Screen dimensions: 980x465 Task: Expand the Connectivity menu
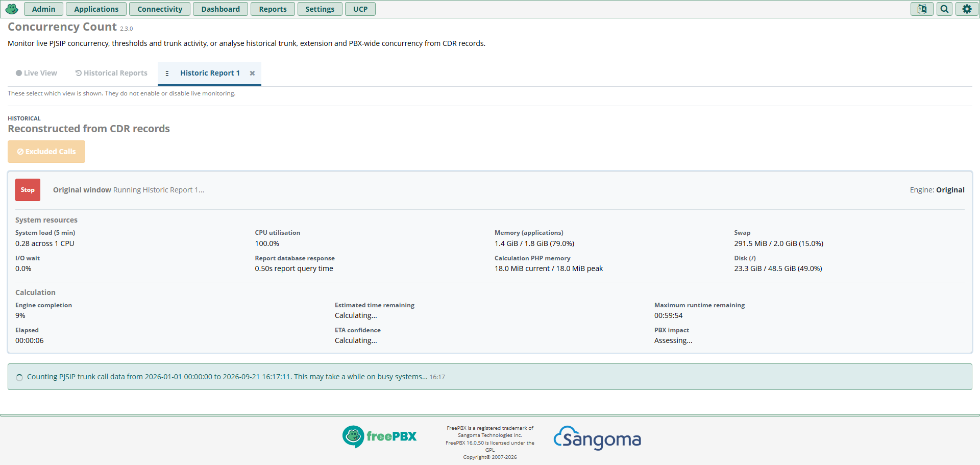click(160, 9)
